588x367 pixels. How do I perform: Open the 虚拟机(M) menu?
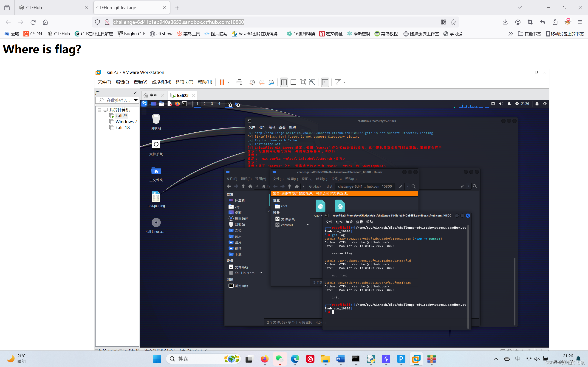click(161, 82)
